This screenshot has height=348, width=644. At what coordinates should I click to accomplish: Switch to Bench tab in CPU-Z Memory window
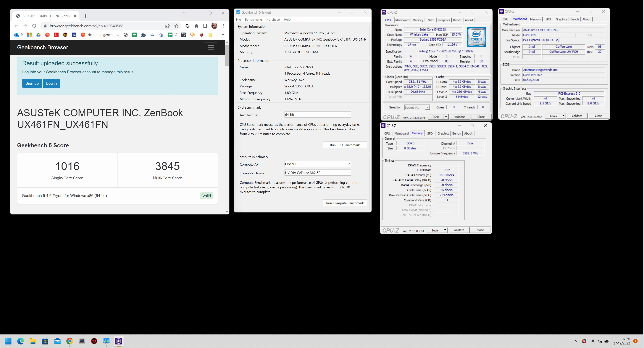[x=456, y=133]
